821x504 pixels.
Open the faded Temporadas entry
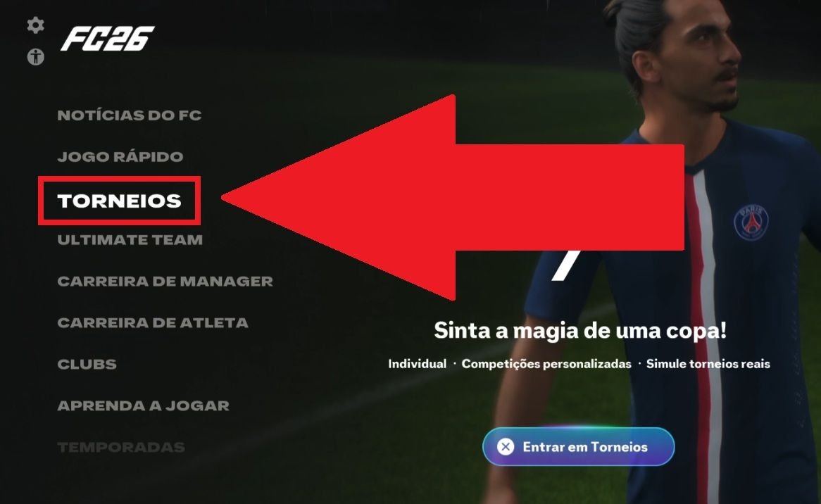[x=121, y=447]
